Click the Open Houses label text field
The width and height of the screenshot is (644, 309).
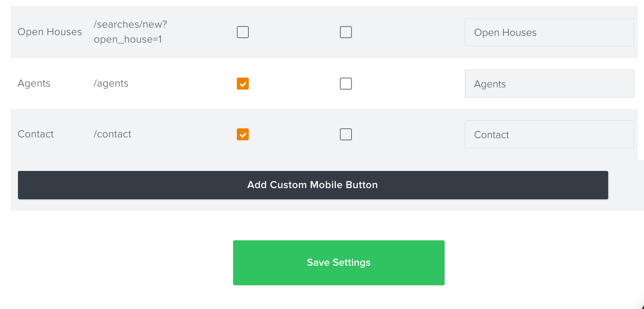[x=549, y=32]
